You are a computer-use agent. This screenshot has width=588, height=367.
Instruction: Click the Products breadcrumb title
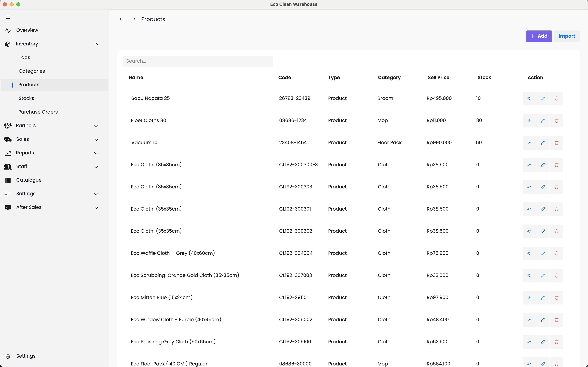153,19
